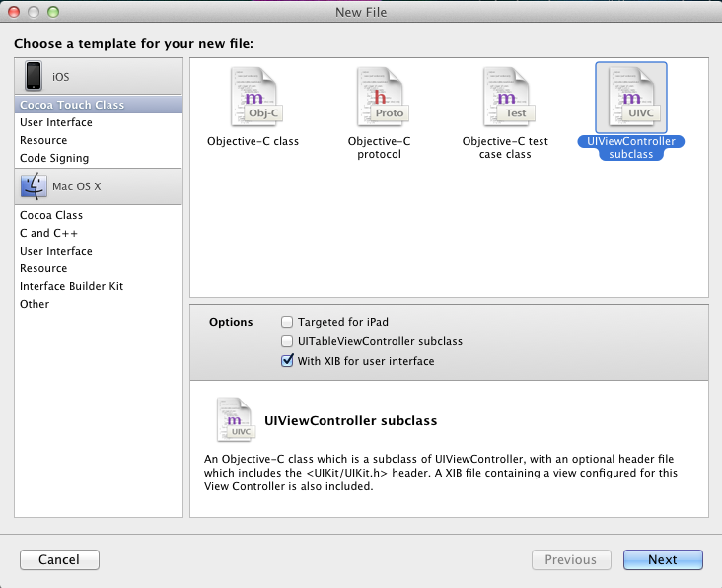Uncheck With XIB for user interface

tap(287, 361)
